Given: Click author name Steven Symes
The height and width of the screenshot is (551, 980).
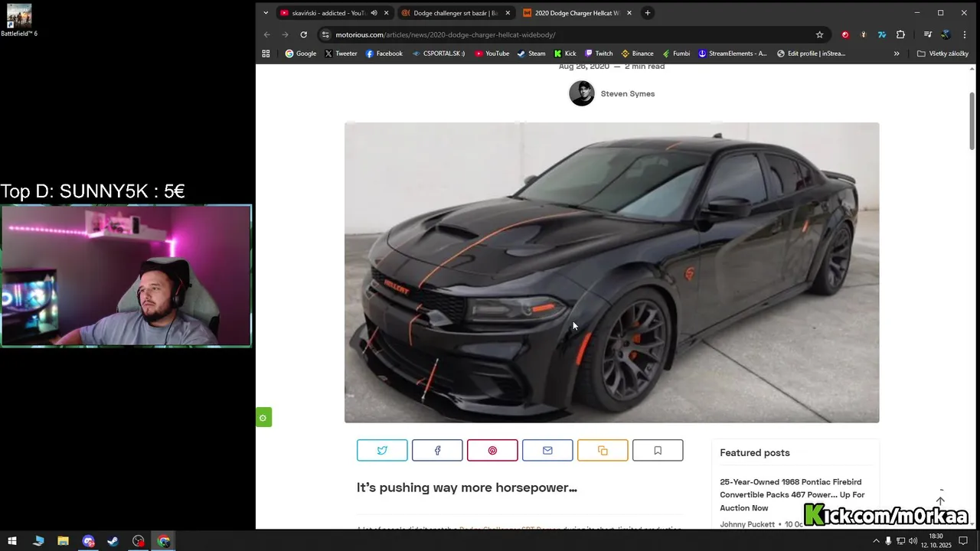Looking at the screenshot, I should click(x=628, y=93).
